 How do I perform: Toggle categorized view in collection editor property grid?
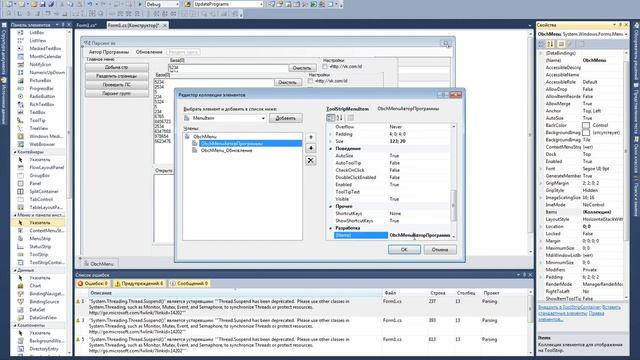331,118
